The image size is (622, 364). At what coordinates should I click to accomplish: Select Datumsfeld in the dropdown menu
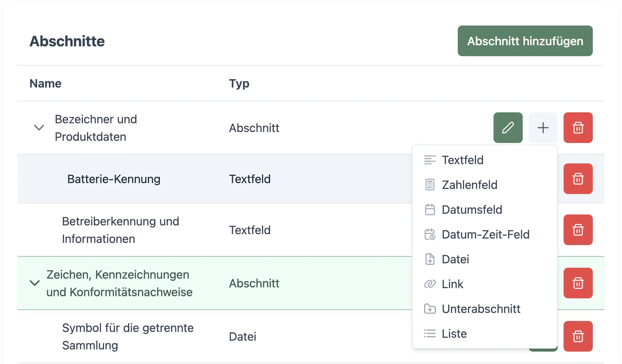(472, 210)
